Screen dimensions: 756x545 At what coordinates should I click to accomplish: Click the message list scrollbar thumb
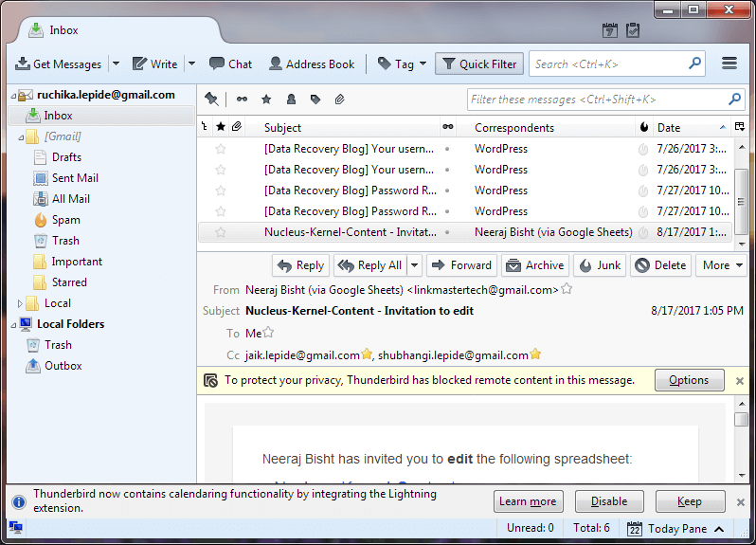pos(742,202)
